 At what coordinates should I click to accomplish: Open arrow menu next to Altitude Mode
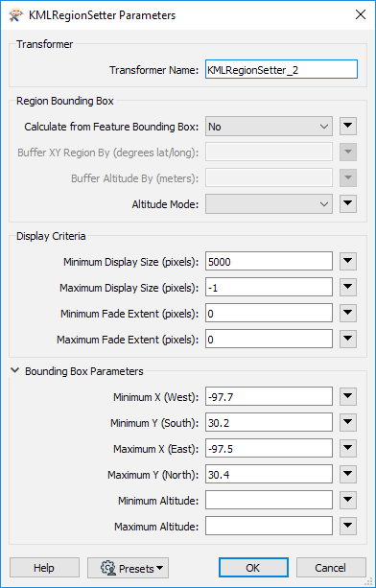tap(348, 204)
